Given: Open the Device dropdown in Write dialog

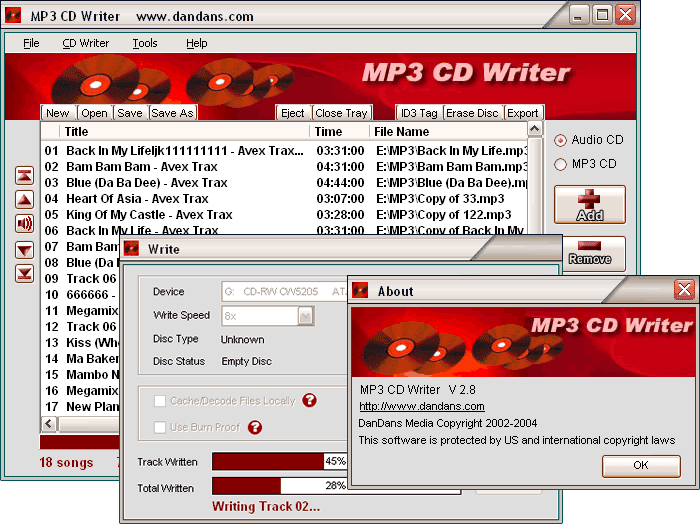Looking at the screenshot, I should (284, 292).
